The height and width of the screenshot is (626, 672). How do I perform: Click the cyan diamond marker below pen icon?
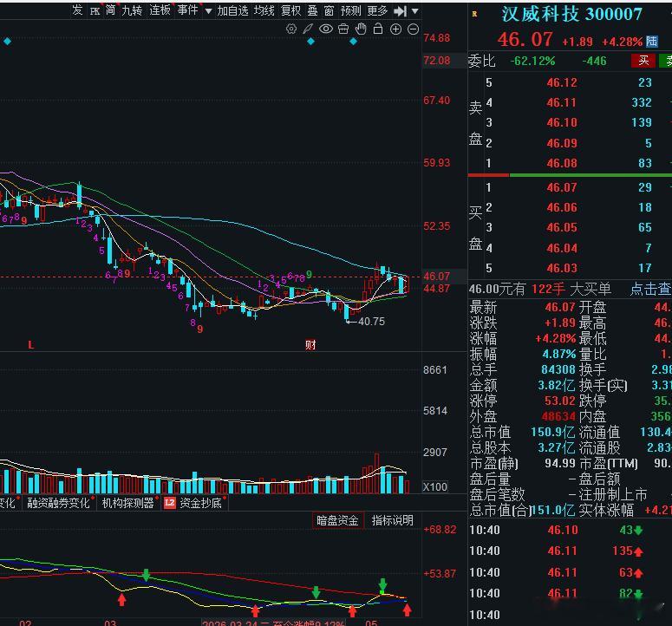(x=311, y=42)
